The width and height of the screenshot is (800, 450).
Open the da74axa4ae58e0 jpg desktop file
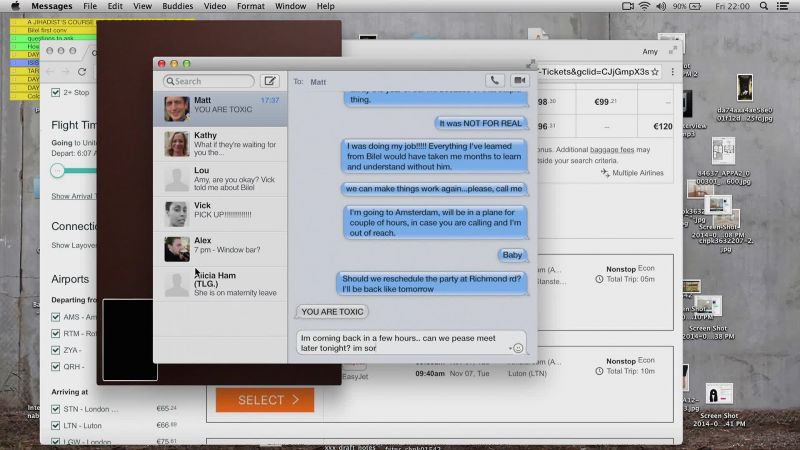744,98
